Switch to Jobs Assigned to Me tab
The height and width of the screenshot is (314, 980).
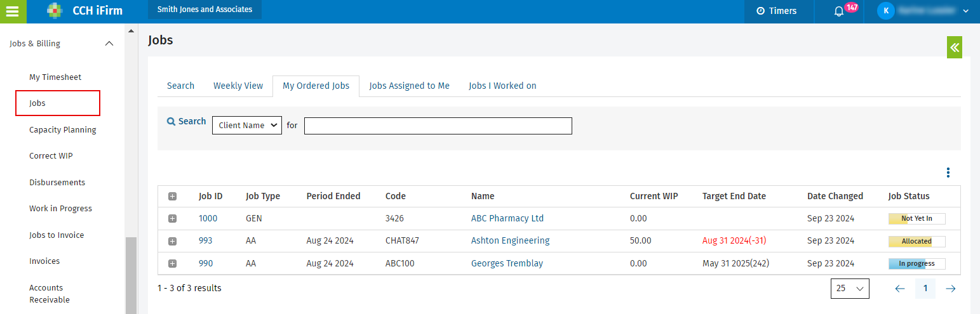[409, 86]
